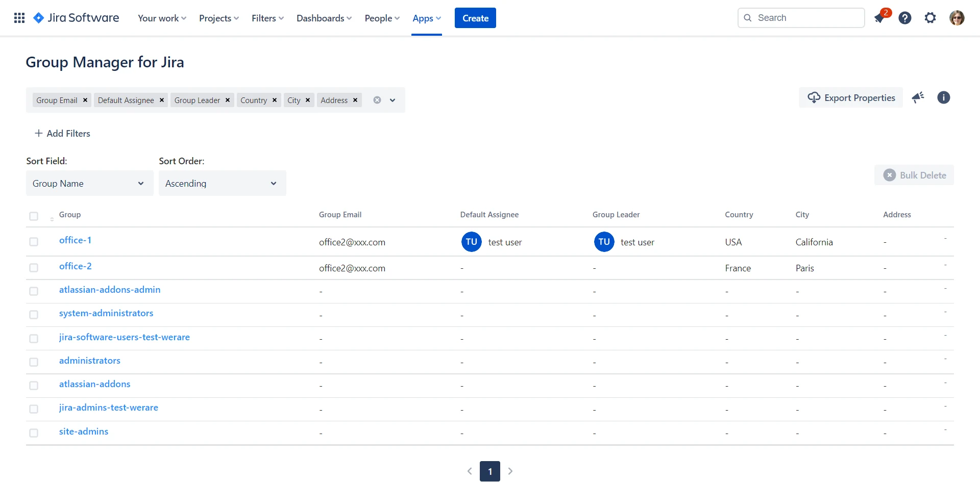Open the app switcher grid icon
980x482 pixels.
(19, 18)
